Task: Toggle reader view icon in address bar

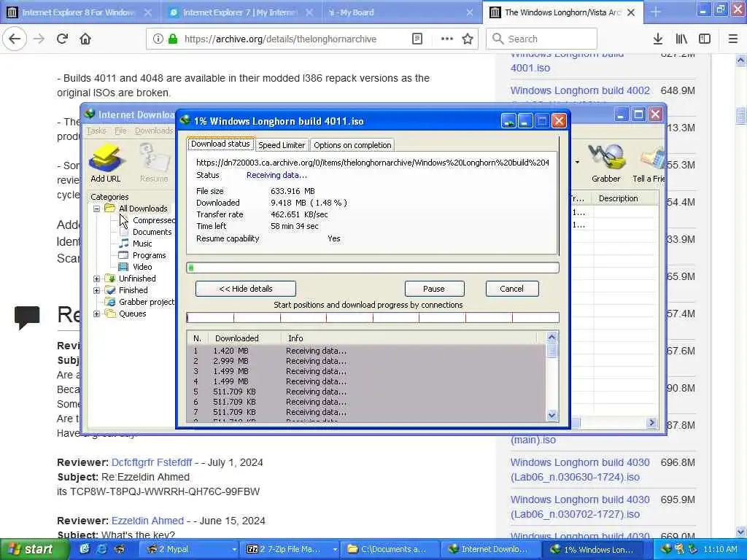Action: (417, 39)
